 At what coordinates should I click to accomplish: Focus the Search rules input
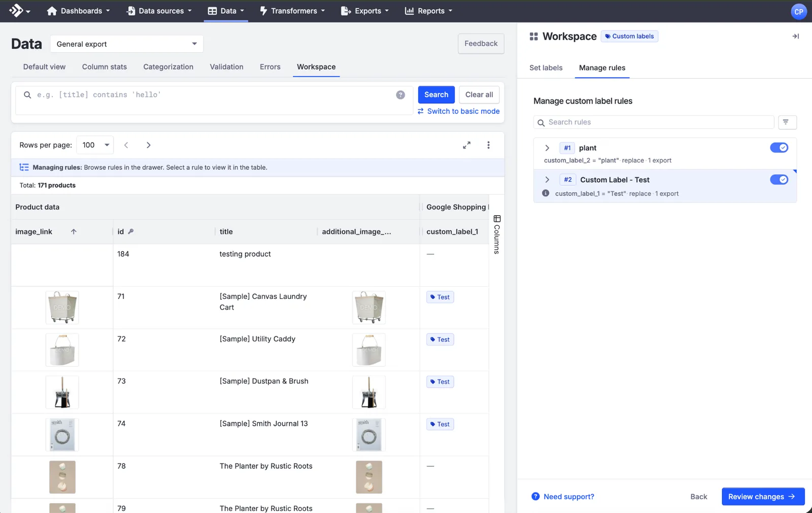(x=654, y=122)
